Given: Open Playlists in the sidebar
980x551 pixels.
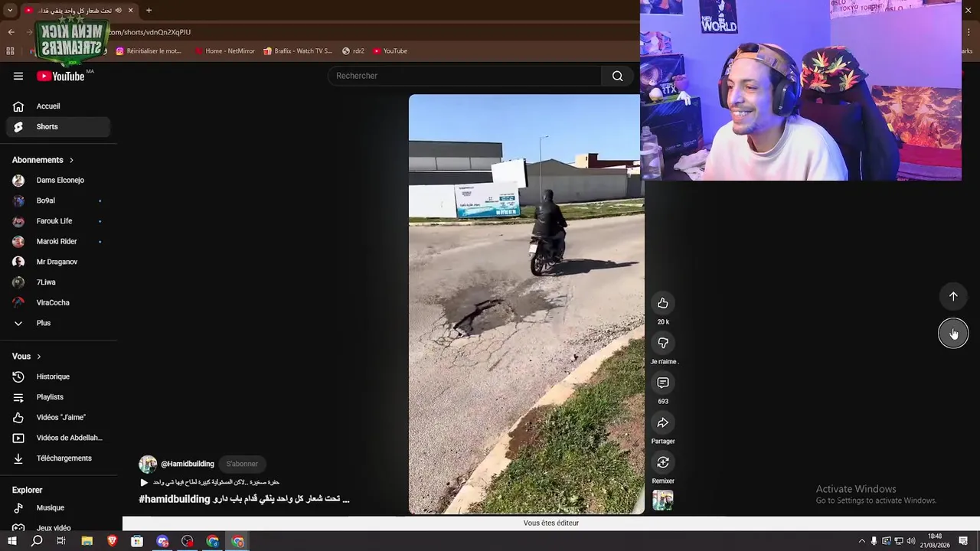Looking at the screenshot, I should point(58,397).
